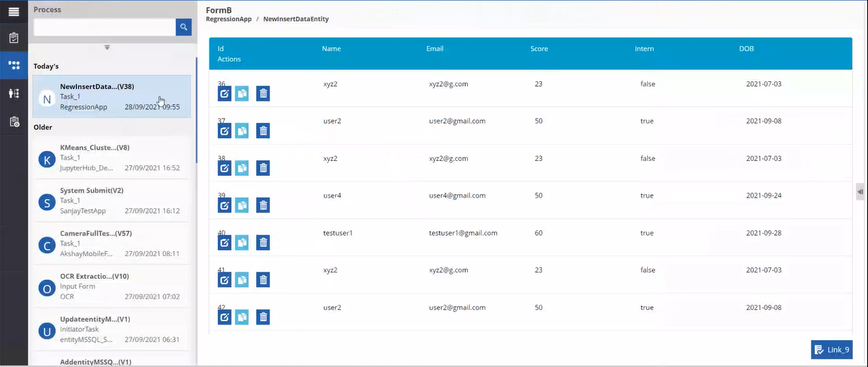Viewport: 868px width, 367px height.
Task: Copy the row with Id 38
Action: [242, 168]
